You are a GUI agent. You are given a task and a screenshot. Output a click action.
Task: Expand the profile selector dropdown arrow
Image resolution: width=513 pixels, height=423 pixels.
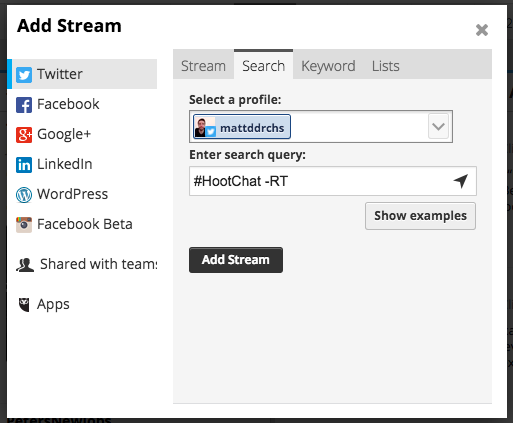click(x=438, y=126)
